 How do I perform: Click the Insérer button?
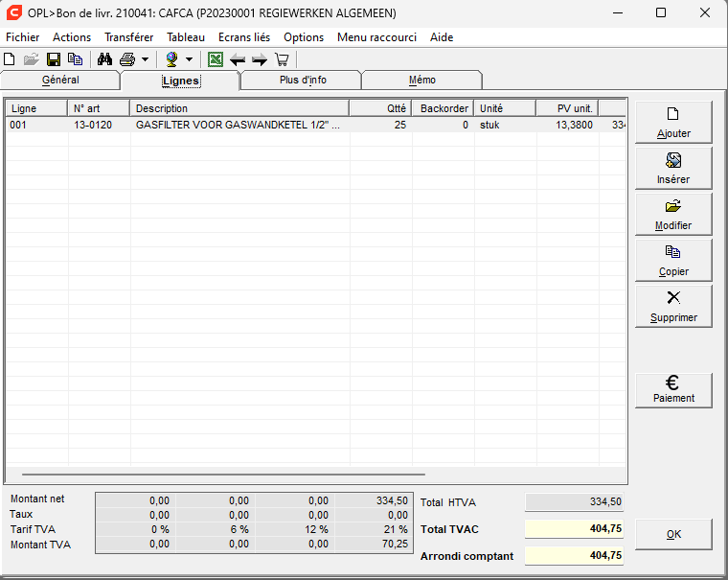(673, 169)
